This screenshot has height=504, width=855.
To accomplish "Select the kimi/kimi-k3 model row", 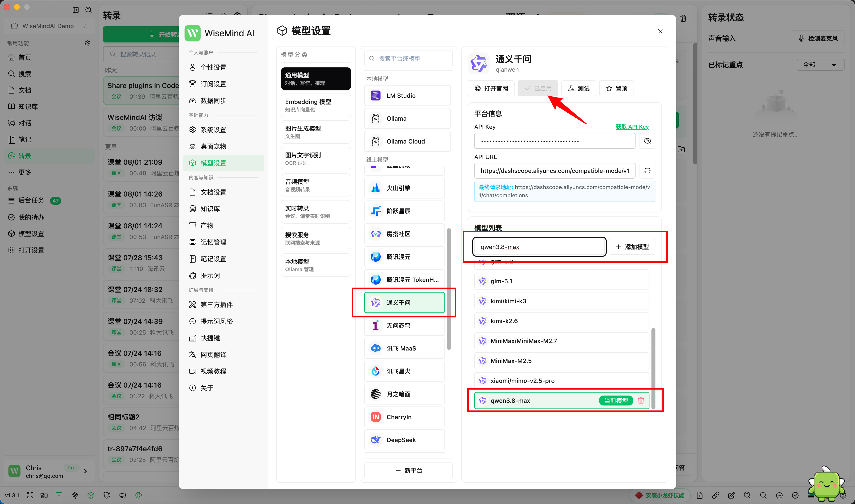I will (x=562, y=301).
